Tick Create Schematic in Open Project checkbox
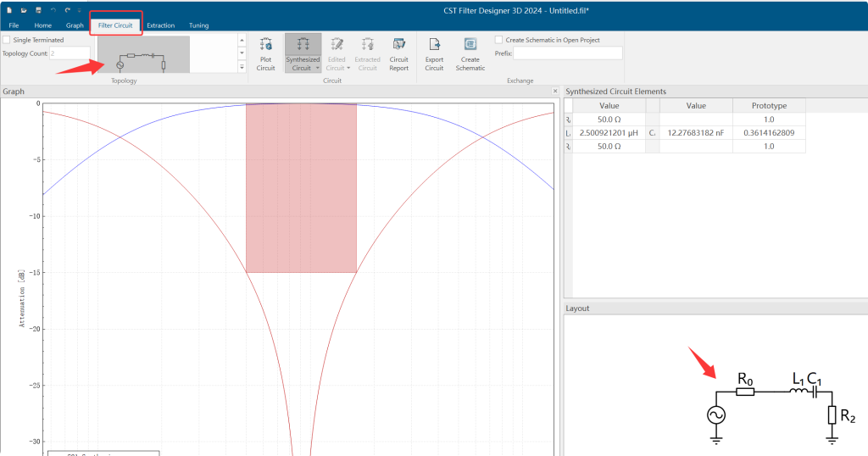This screenshot has width=868, height=456. (x=498, y=40)
